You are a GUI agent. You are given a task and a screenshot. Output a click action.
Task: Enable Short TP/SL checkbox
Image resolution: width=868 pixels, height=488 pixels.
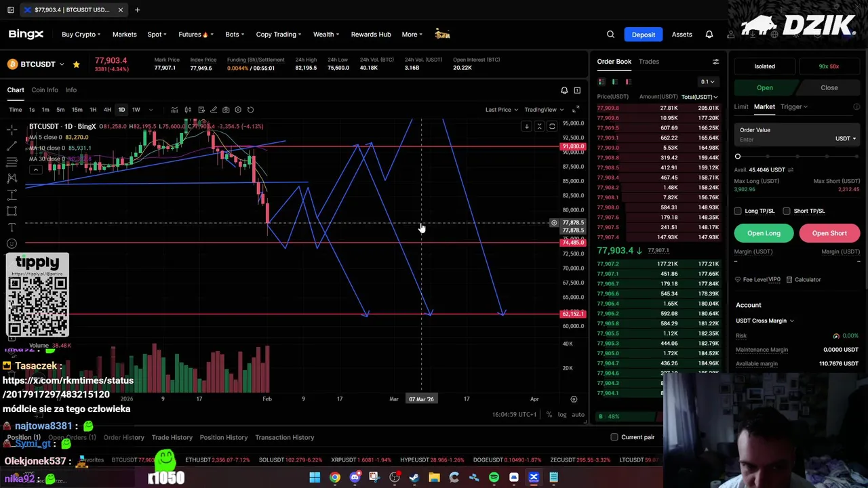pos(787,211)
